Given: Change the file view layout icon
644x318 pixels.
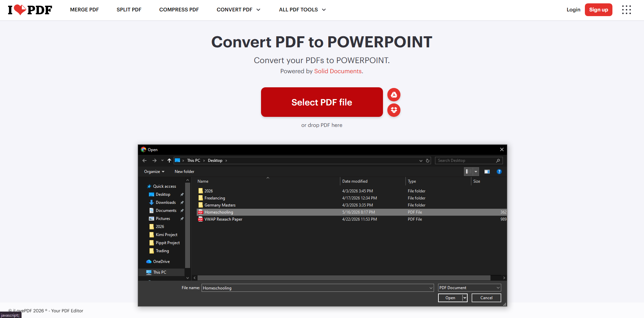Looking at the screenshot, I should coord(468,172).
